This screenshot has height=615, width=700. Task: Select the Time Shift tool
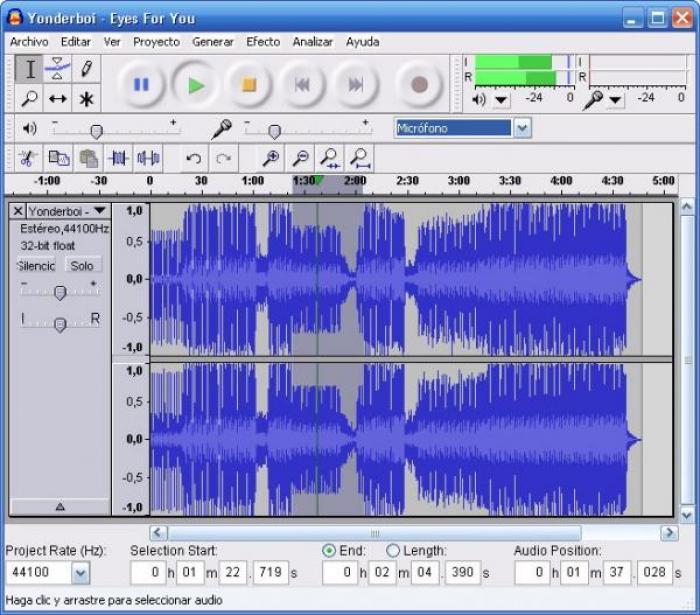click(57, 98)
